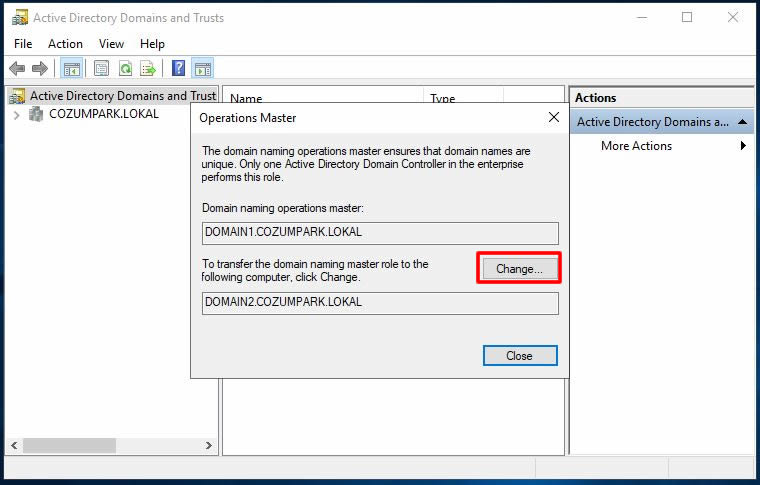Image resolution: width=760 pixels, height=485 pixels.
Task: Close the Active Directory Domains and Trusts window
Action: (732, 17)
